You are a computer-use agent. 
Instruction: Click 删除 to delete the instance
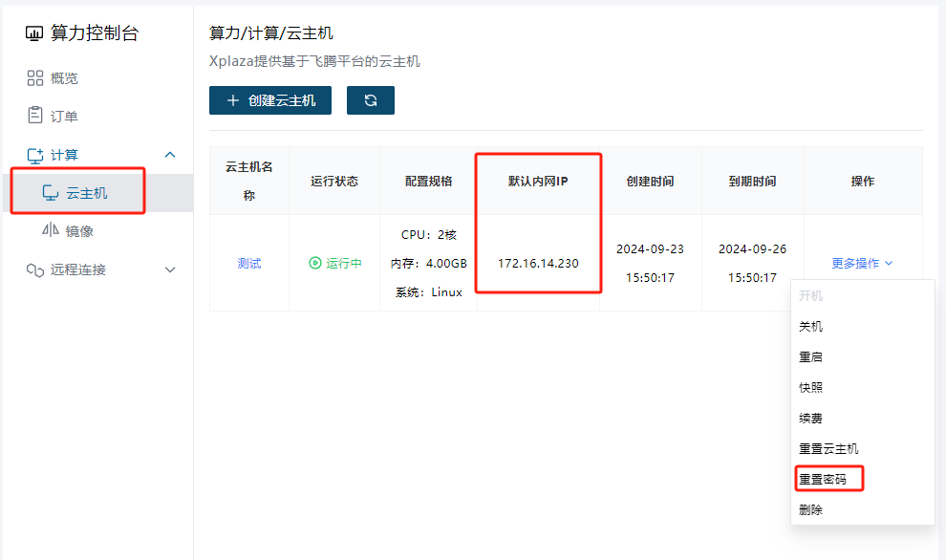[810, 509]
